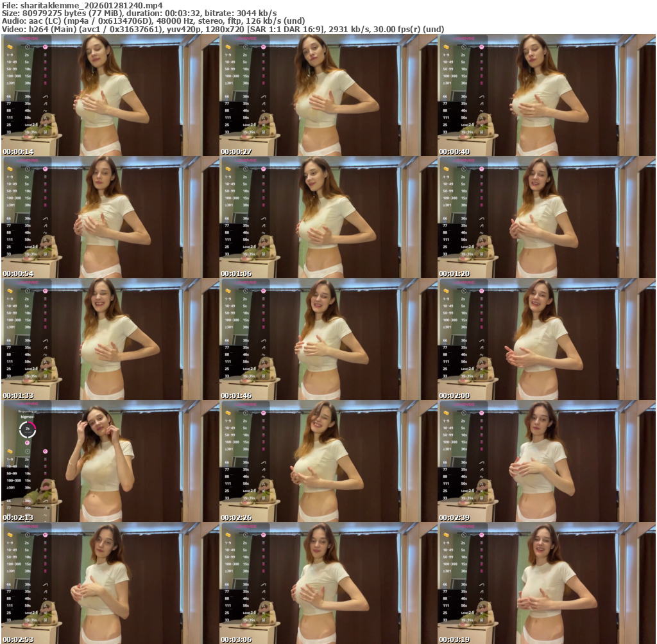
Task: Open the frame stamped 00:03:06
Action: (x=328, y=583)
